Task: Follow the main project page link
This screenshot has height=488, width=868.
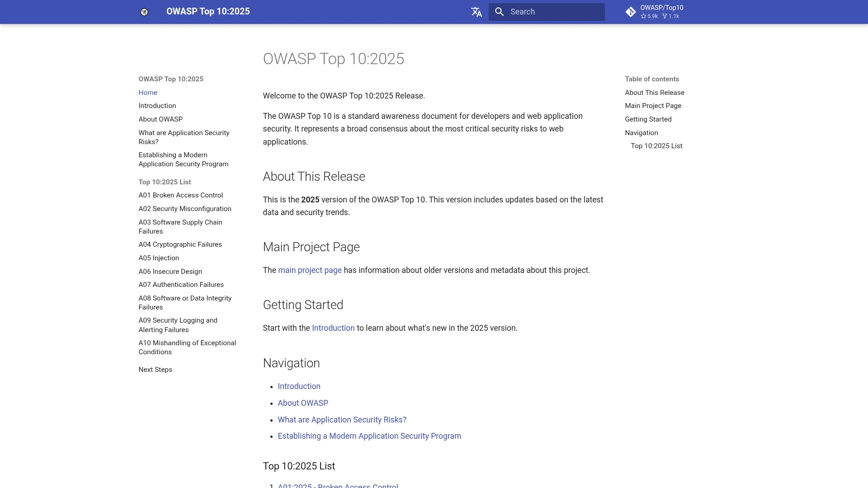Action: tap(310, 270)
